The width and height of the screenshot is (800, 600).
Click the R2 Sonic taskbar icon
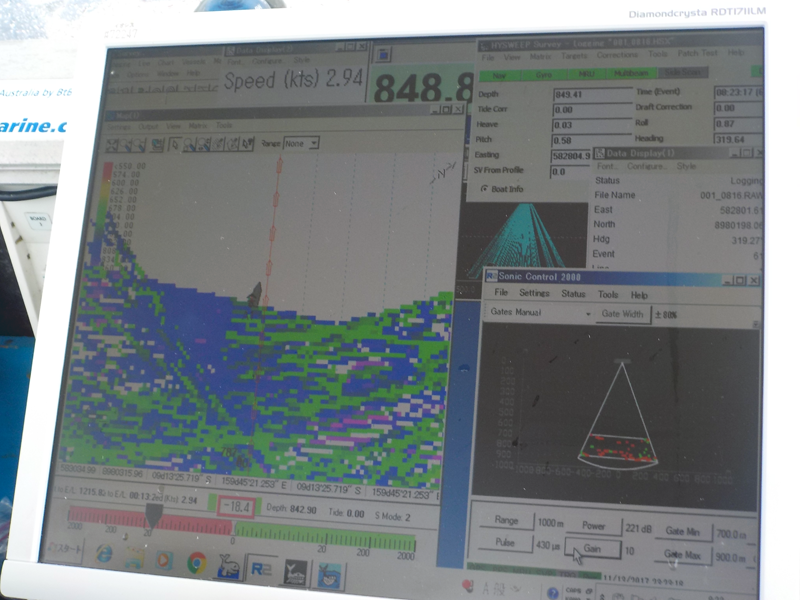click(x=261, y=568)
